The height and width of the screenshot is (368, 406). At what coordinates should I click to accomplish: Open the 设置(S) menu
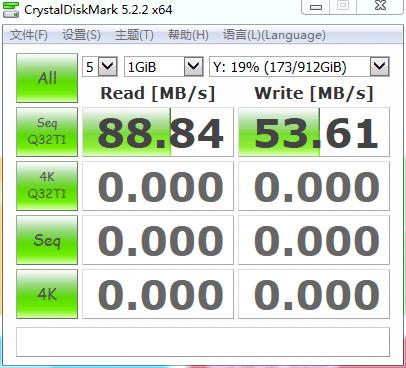pyautogui.click(x=81, y=35)
